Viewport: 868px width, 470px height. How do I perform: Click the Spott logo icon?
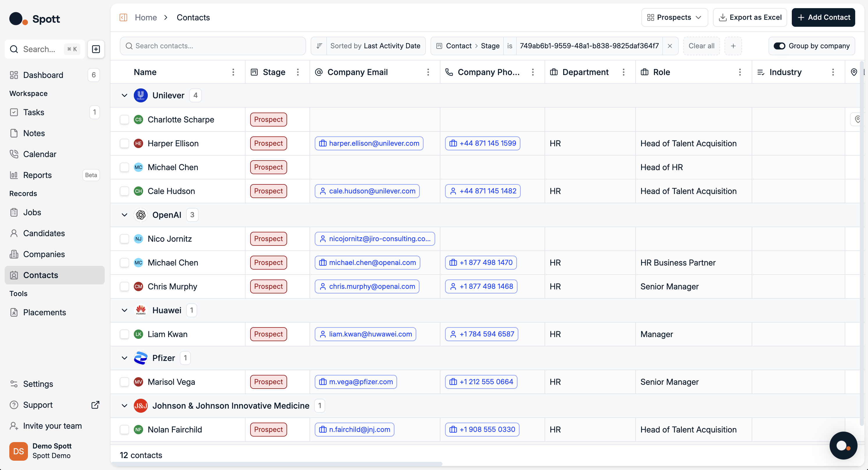point(18,19)
